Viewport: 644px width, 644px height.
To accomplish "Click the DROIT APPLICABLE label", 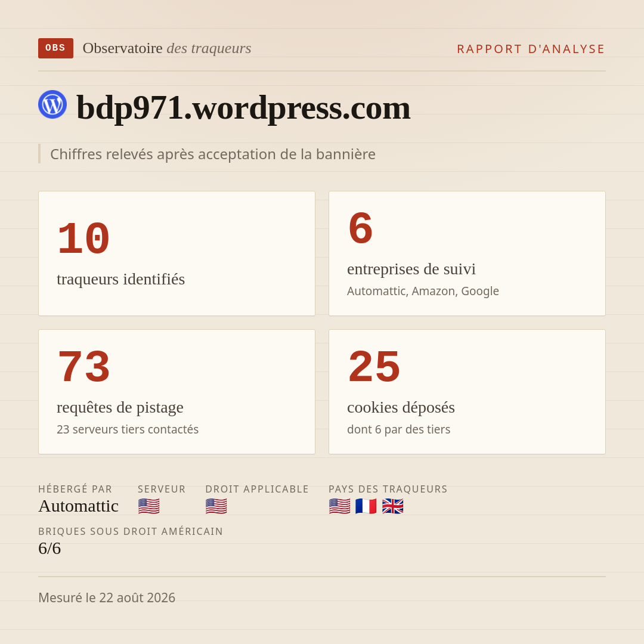I will coord(257,489).
